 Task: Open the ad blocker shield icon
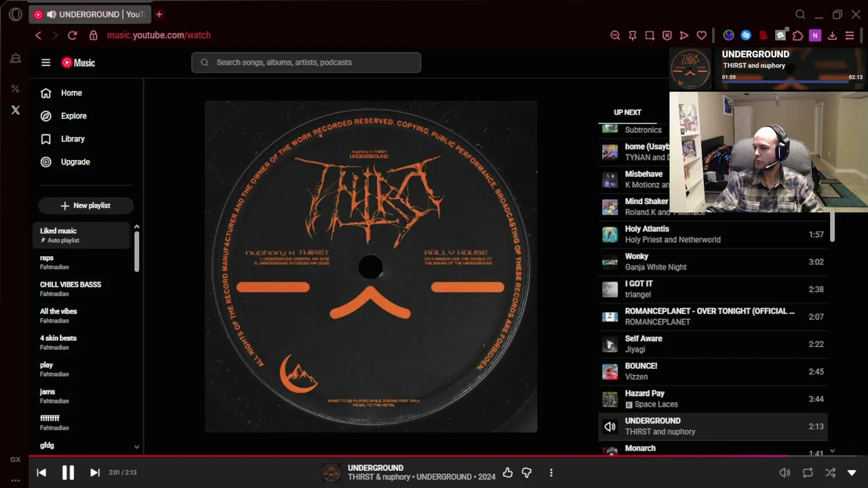[667, 35]
